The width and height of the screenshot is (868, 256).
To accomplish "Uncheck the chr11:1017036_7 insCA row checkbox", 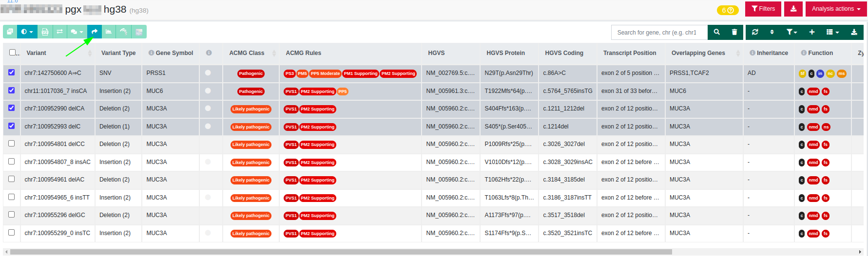I will (12, 91).
